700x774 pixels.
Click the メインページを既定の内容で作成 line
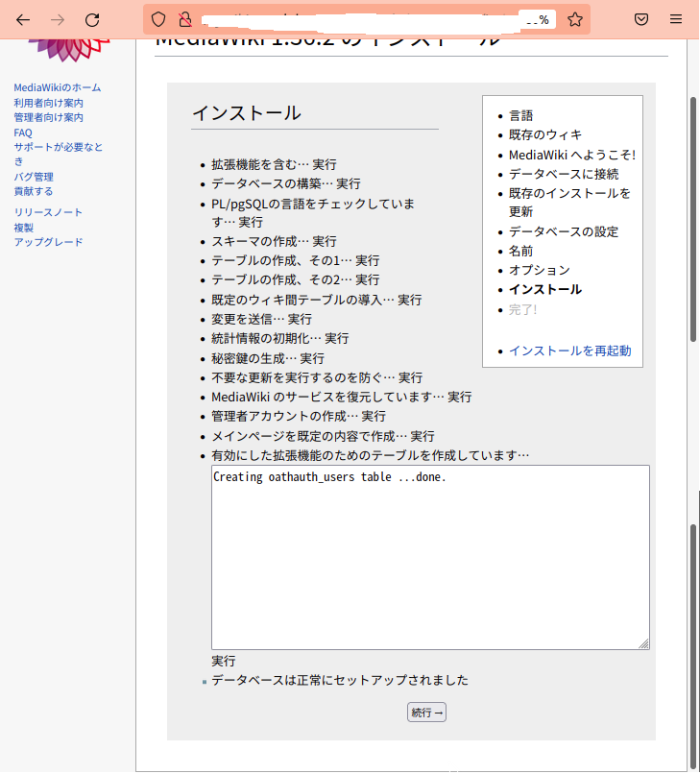(x=323, y=436)
